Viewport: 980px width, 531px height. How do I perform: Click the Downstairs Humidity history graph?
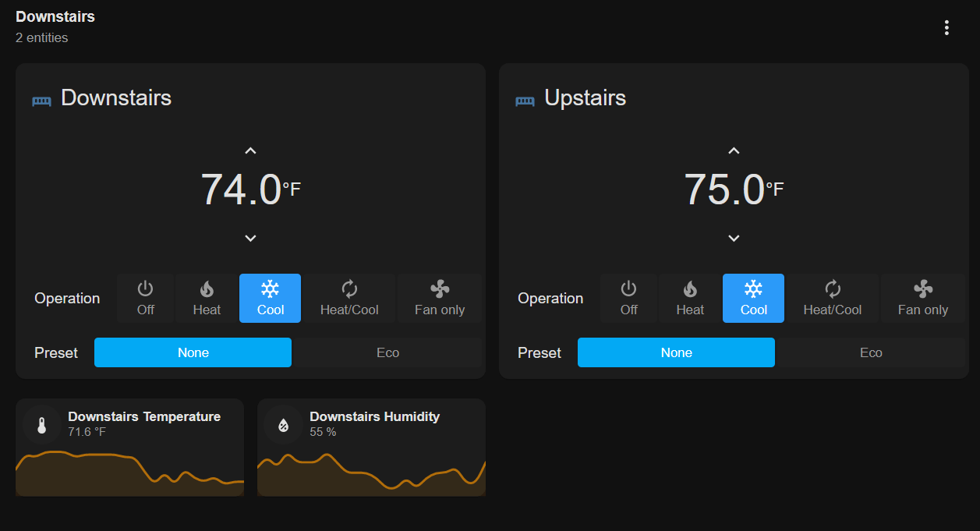371,472
